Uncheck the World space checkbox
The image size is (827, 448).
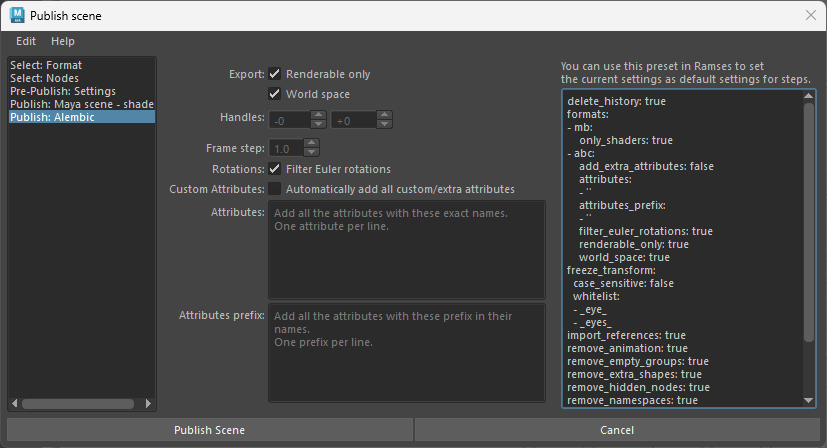point(275,94)
